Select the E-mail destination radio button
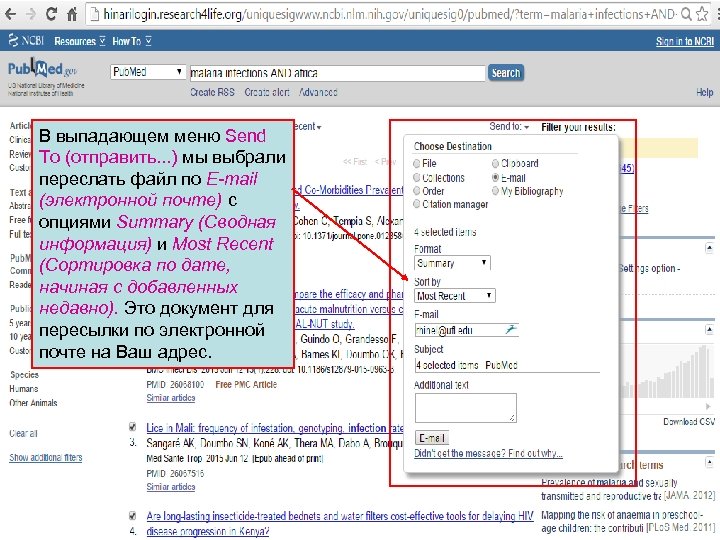 (495, 177)
